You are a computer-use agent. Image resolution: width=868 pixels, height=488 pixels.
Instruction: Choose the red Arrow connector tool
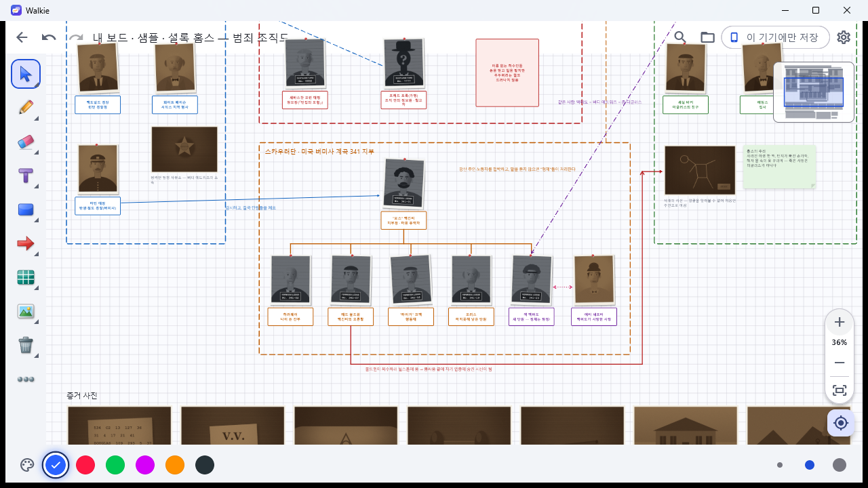(26, 243)
